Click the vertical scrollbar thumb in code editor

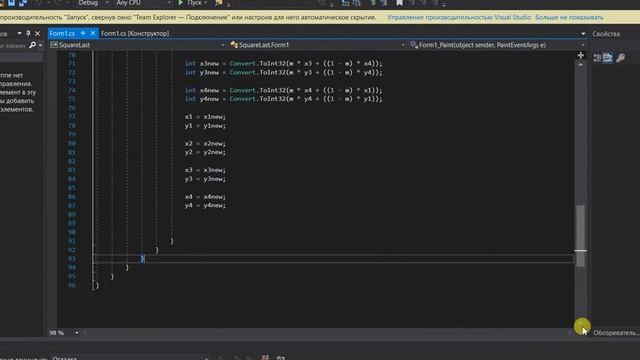click(580, 236)
